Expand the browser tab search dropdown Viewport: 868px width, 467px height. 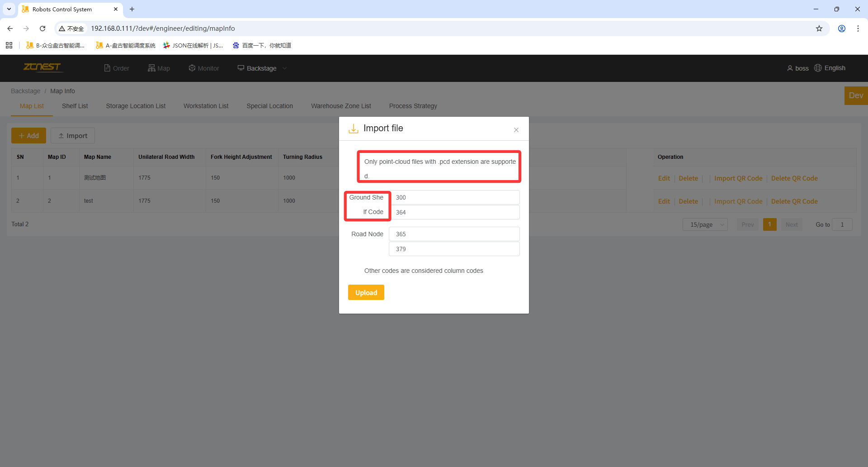(9, 9)
